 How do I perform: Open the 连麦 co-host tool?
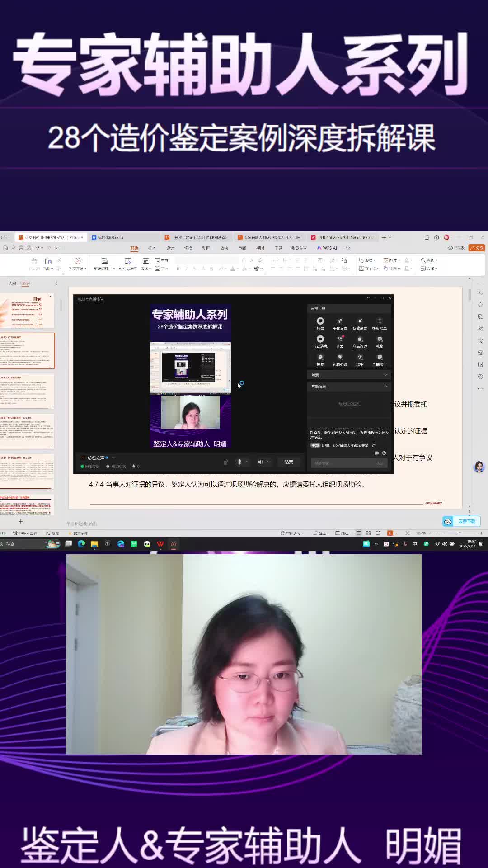click(x=340, y=342)
